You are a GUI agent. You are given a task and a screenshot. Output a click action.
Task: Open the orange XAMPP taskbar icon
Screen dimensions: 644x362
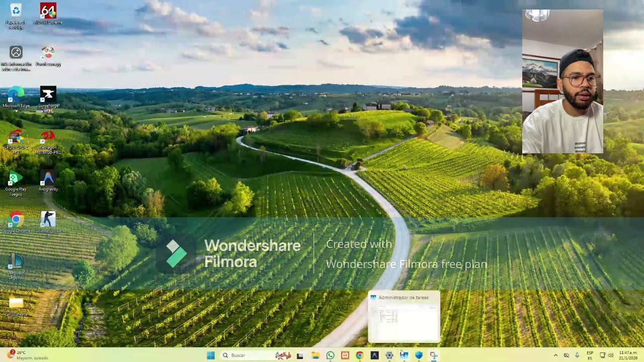[x=345, y=355]
